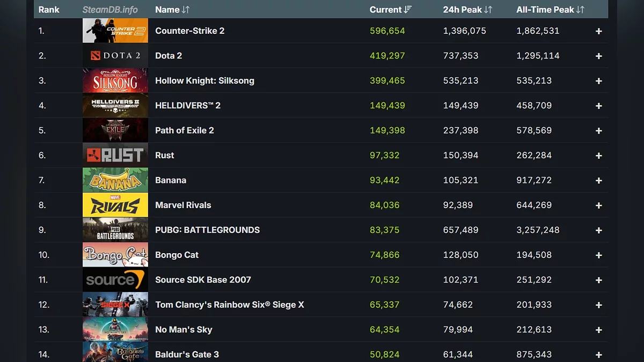This screenshot has height=362, width=644.
Task: Click the Counter-Strike 2 game thumbnail
Action: (115, 31)
